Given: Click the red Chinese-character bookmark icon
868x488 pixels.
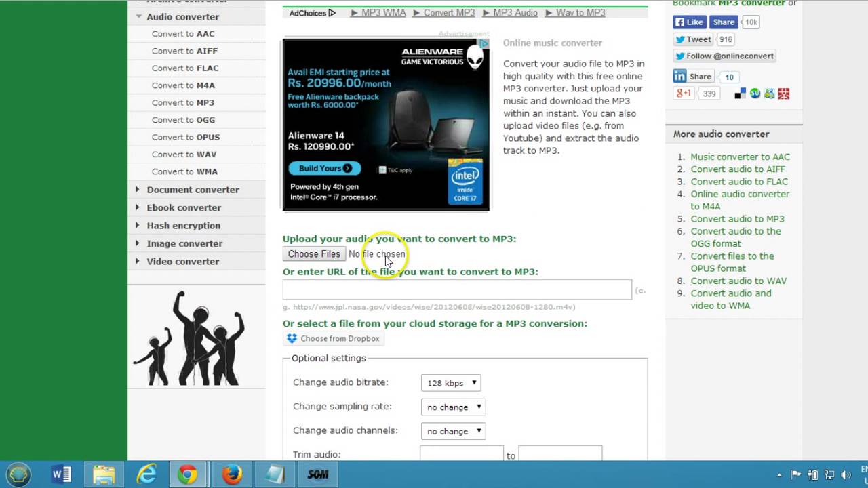Looking at the screenshot, I should [x=784, y=94].
